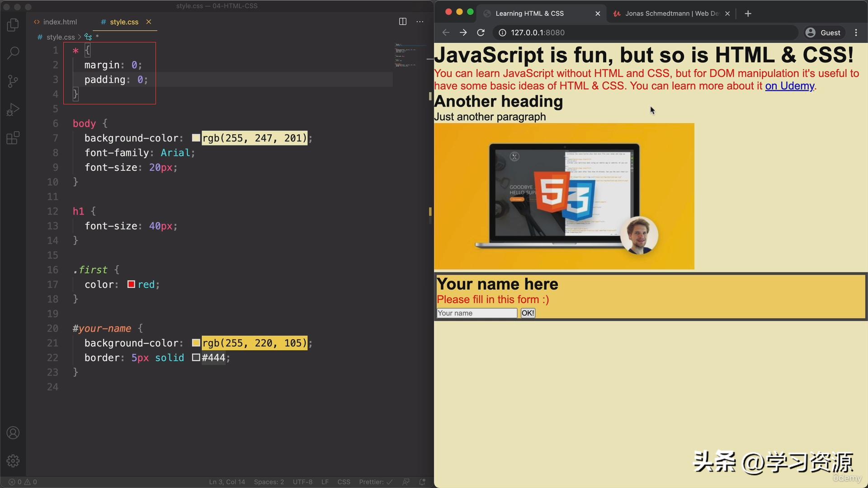Image resolution: width=868 pixels, height=488 pixels.
Task: Switch to the index.html tab
Action: tap(59, 21)
